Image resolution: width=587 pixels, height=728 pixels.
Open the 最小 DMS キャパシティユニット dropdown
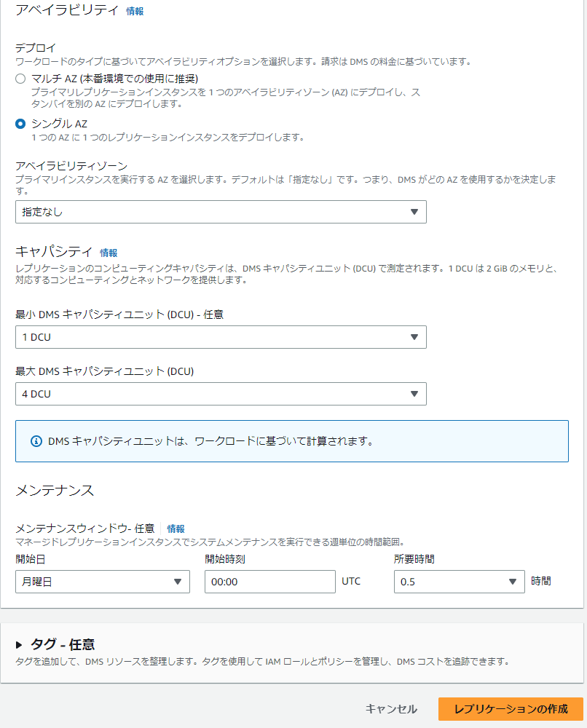pyautogui.click(x=221, y=337)
